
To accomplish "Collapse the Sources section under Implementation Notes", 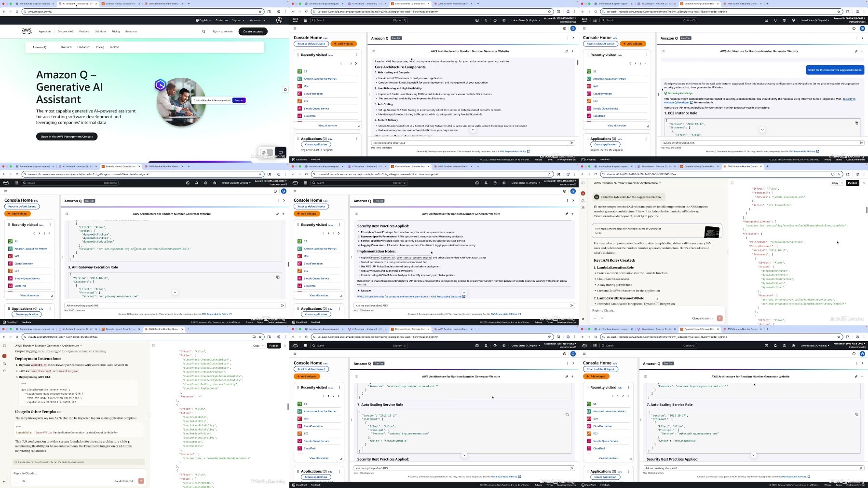I will [x=365, y=291].
